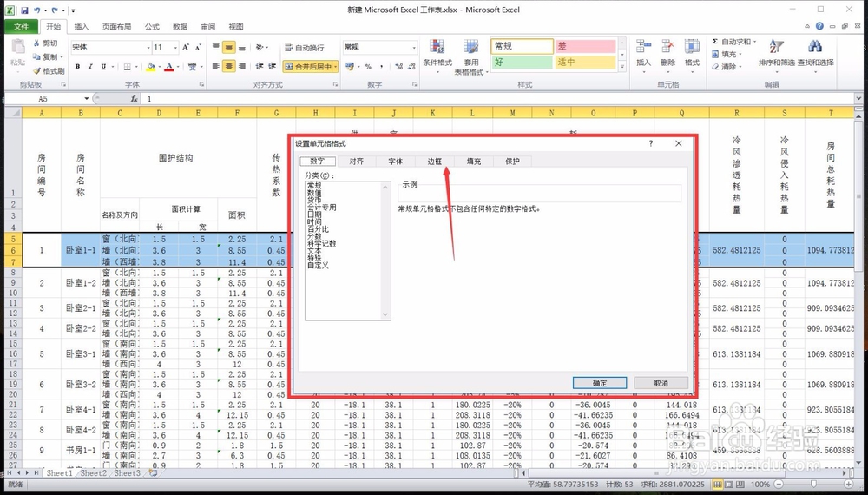Screen dimensions: 868x495
Task: Apply the yellow fill color bucket
Action: tap(150, 67)
